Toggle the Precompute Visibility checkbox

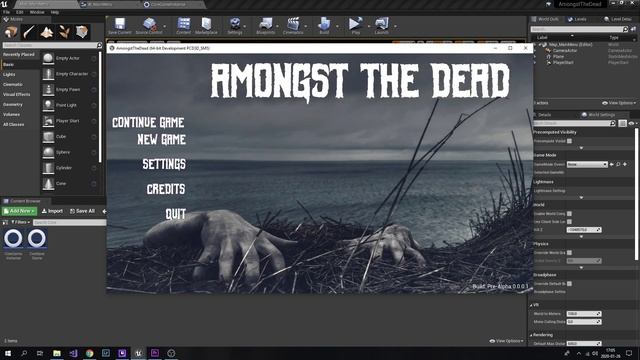569,141
